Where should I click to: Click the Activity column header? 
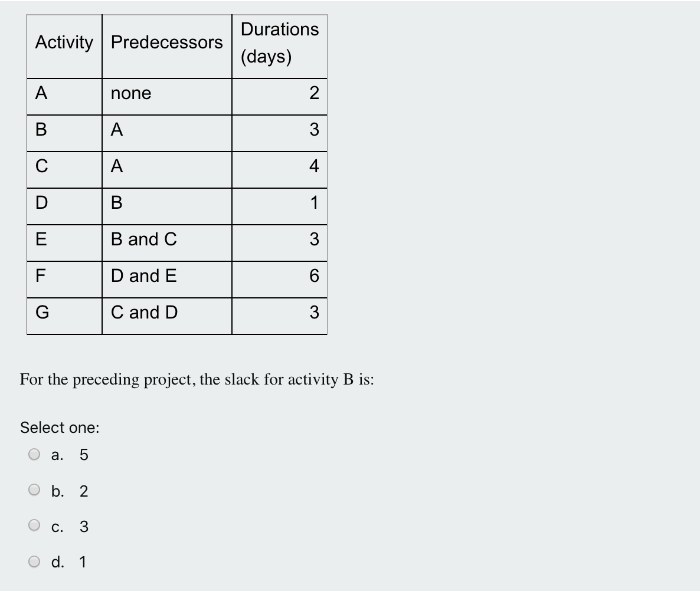click(64, 43)
